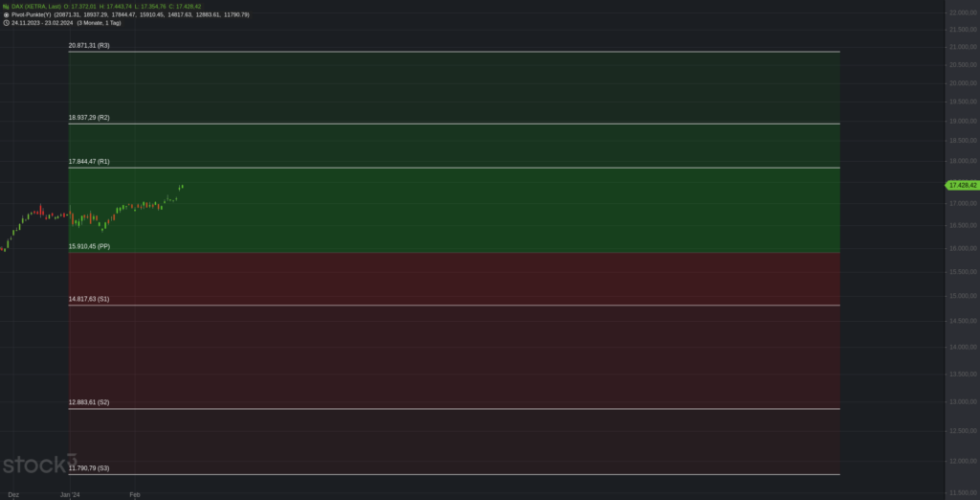
Task: Select the 11.790,79 (S3) pivot label
Action: point(89,468)
